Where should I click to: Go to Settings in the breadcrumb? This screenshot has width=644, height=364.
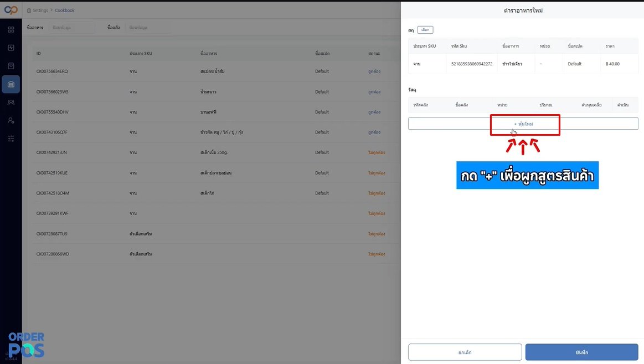pos(40,11)
